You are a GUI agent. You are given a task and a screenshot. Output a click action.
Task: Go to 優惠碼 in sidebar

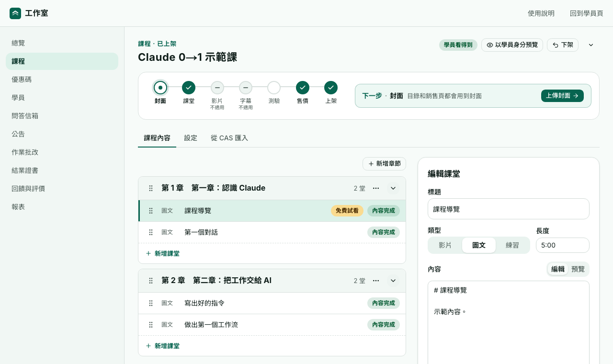pos(62,80)
